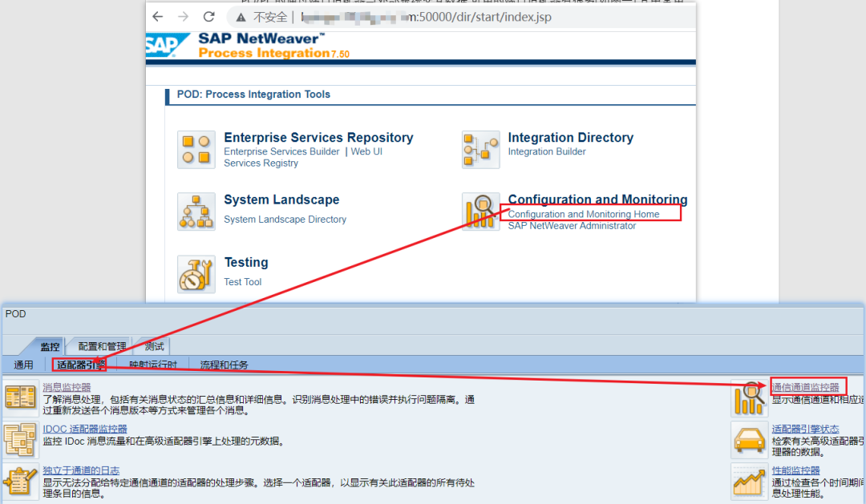
Task: Open SAP NetWeaver Administrator link
Action: click(x=572, y=226)
